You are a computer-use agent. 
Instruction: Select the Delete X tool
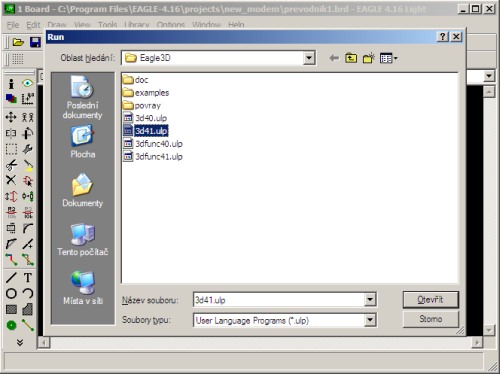(11, 180)
